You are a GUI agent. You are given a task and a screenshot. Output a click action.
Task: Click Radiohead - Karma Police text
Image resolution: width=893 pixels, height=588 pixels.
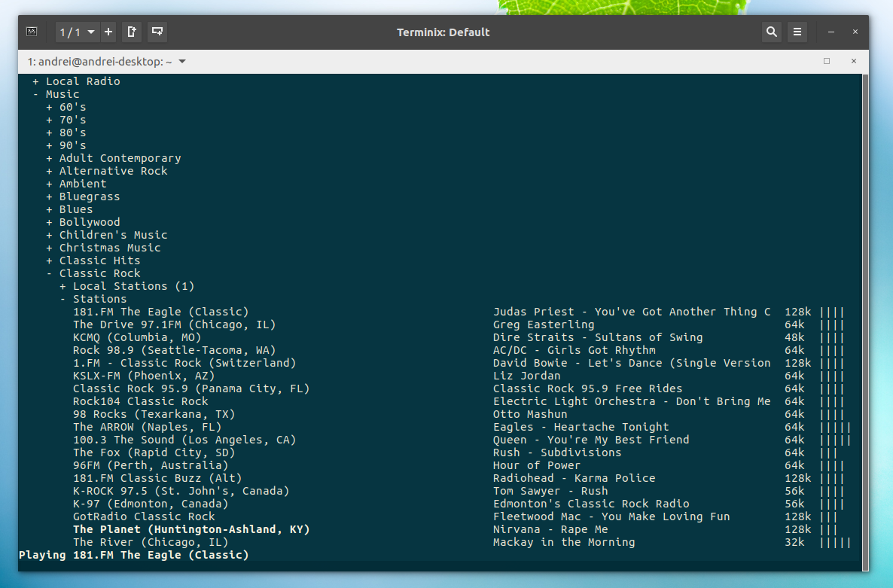click(574, 478)
